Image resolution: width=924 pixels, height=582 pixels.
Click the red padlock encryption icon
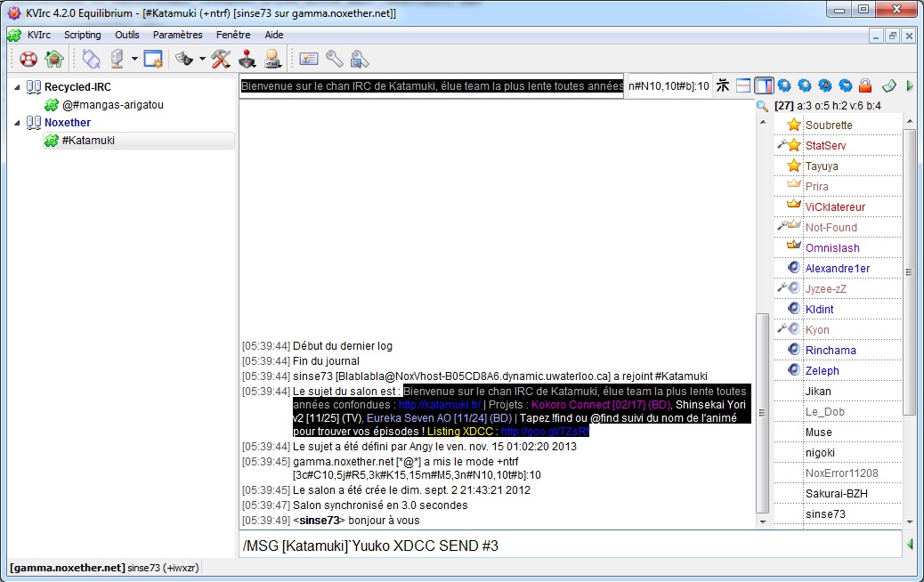pyautogui.click(x=863, y=86)
